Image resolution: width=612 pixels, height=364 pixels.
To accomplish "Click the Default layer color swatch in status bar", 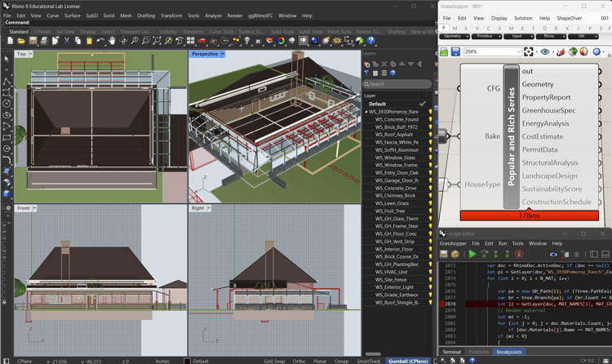I will tap(187, 361).
